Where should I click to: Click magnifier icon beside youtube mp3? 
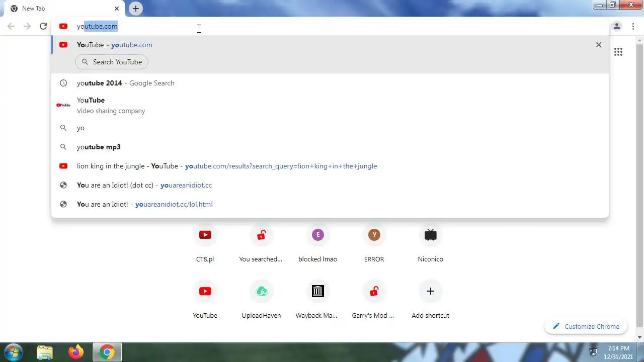tap(63, 147)
